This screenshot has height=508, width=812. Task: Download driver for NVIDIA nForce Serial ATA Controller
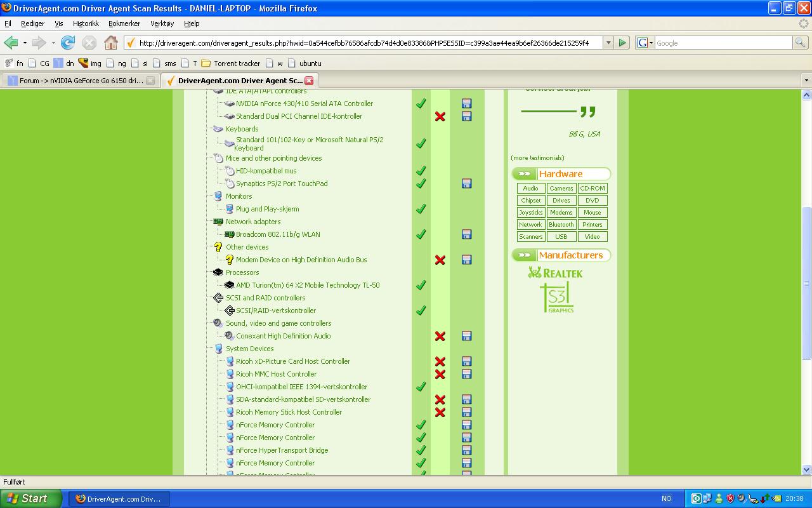(x=467, y=104)
